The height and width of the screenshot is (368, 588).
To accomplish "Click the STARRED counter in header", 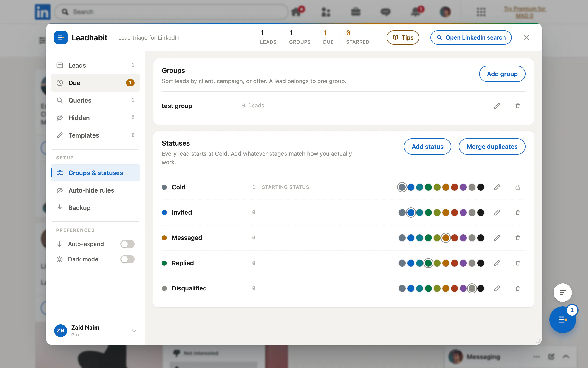I will coord(358,37).
